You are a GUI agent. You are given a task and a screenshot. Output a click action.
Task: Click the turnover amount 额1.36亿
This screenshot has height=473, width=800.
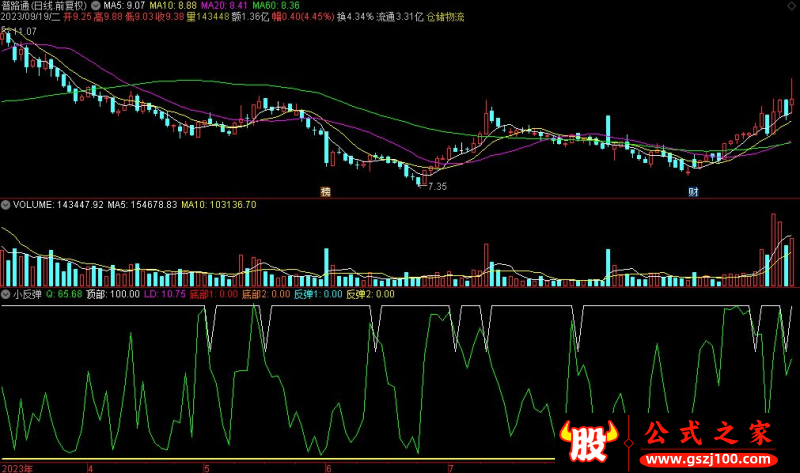click(250, 17)
